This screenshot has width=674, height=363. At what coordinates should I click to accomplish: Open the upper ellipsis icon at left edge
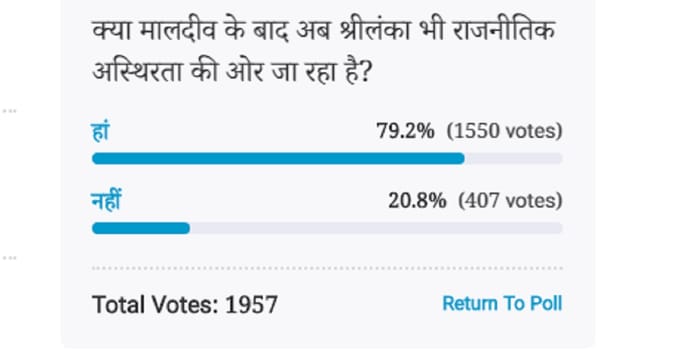(9, 111)
